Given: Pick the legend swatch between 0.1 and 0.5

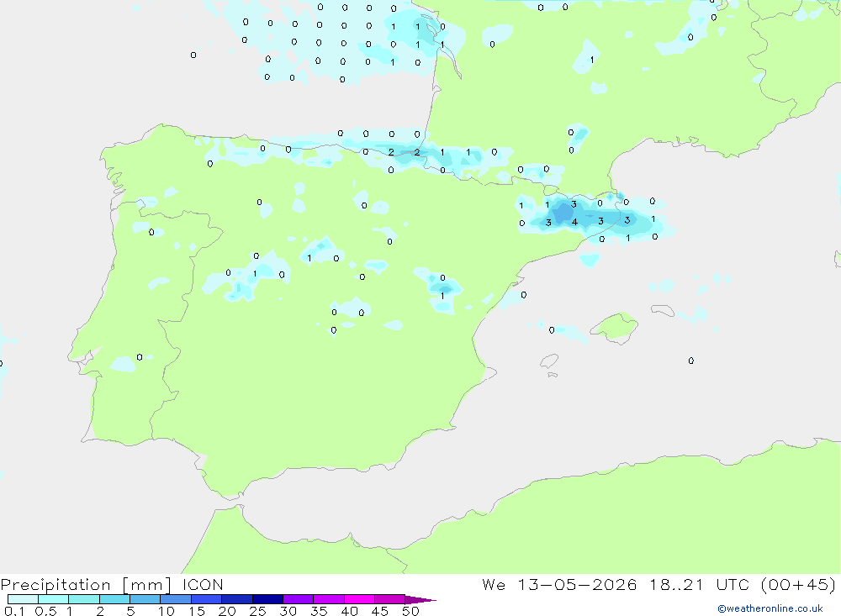Looking at the screenshot, I should click(x=23, y=599).
